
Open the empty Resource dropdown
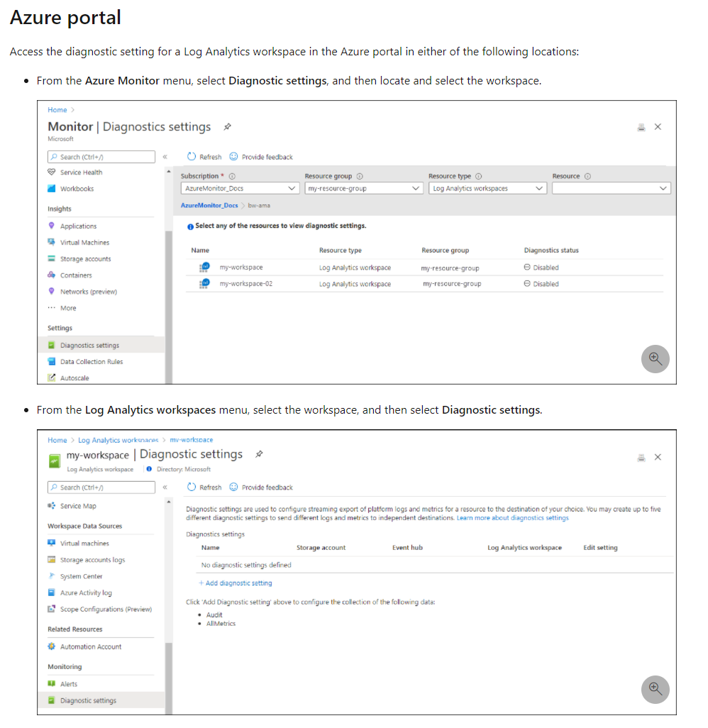click(612, 188)
